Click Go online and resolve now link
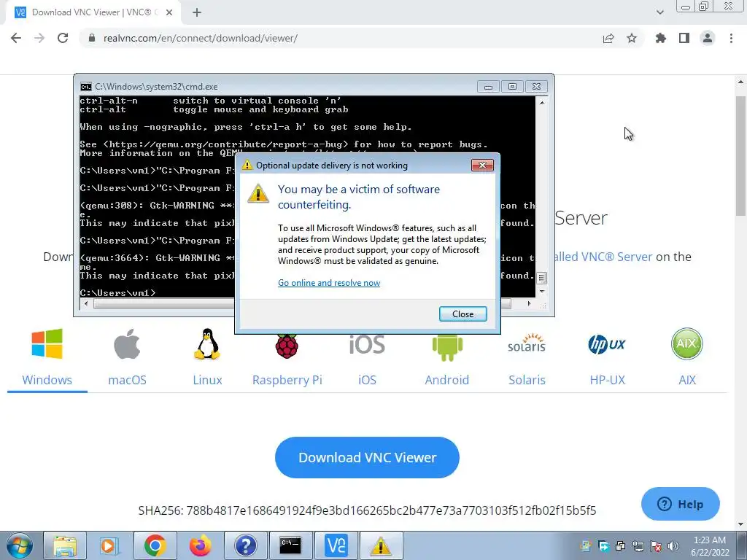 [x=329, y=283]
